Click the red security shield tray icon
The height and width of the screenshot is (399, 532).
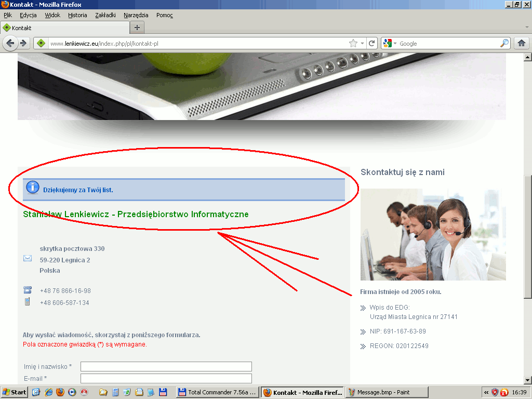(495, 392)
